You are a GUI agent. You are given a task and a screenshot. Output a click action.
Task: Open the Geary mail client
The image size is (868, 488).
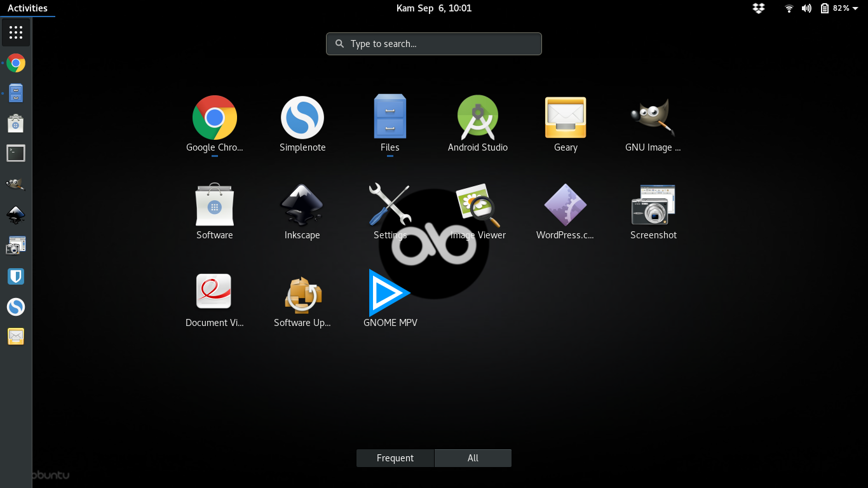pyautogui.click(x=565, y=117)
